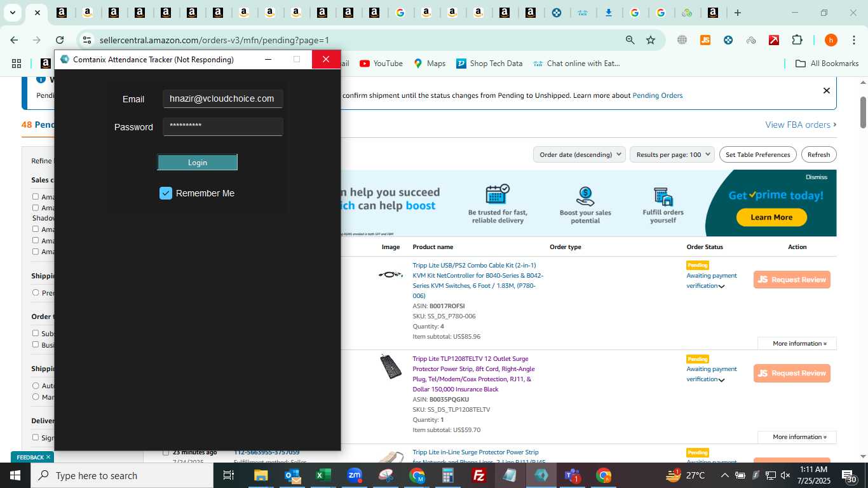The image size is (868, 488).
Task: Open File Explorer from the taskbar
Action: 261,475
